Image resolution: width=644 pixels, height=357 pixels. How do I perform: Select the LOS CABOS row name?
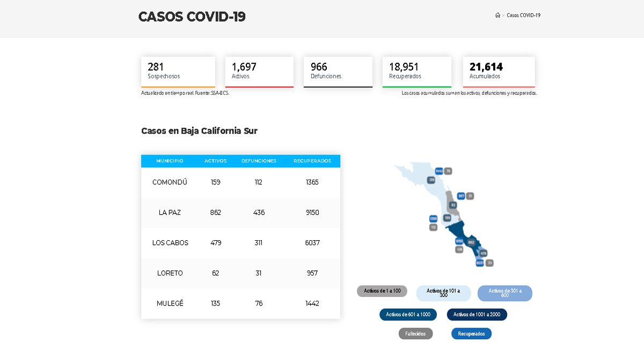pos(170,243)
